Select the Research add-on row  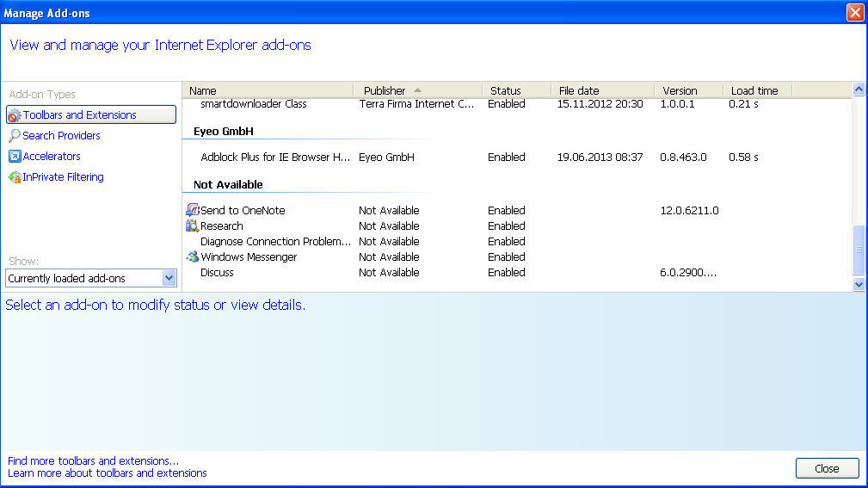516,225
